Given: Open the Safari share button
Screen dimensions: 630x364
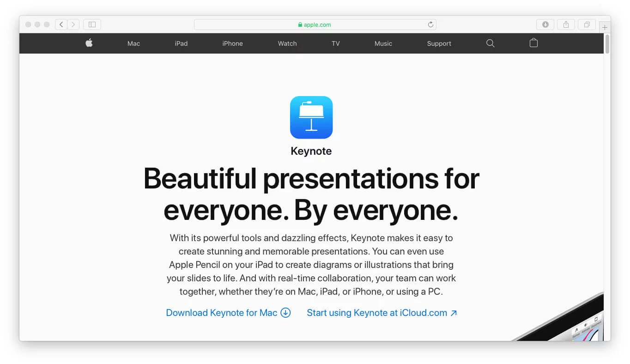Looking at the screenshot, I should pyautogui.click(x=566, y=24).
